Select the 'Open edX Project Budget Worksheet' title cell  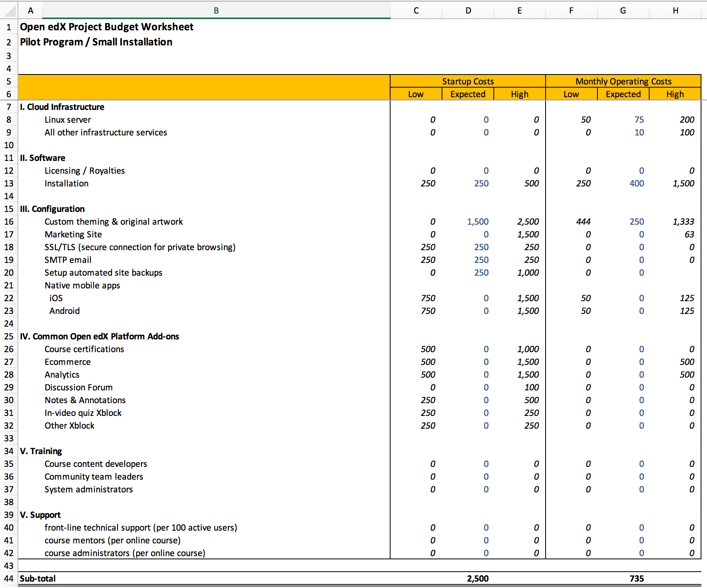(106, 27)
